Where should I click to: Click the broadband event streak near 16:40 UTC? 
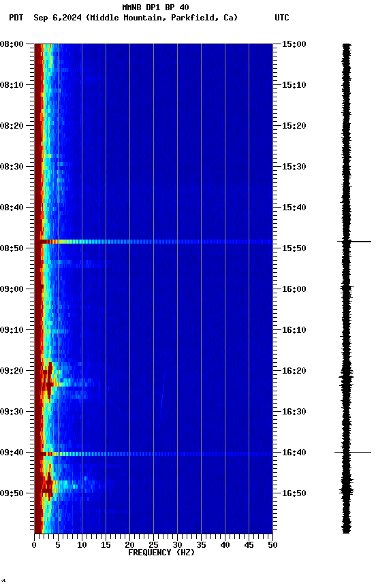coord(153,454)
